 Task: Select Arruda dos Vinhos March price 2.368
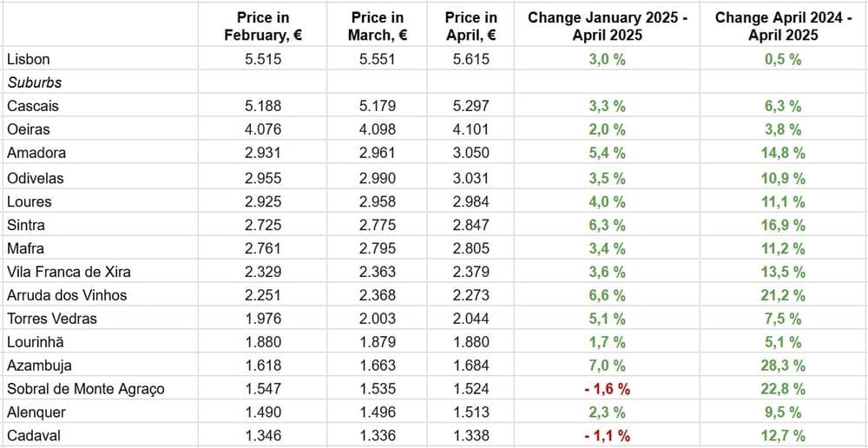(378, 295)
